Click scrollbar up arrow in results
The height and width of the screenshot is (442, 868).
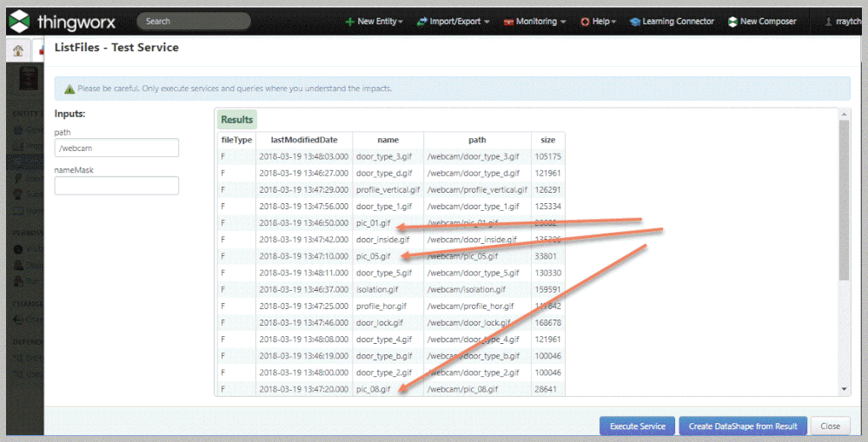click(845, 114)
